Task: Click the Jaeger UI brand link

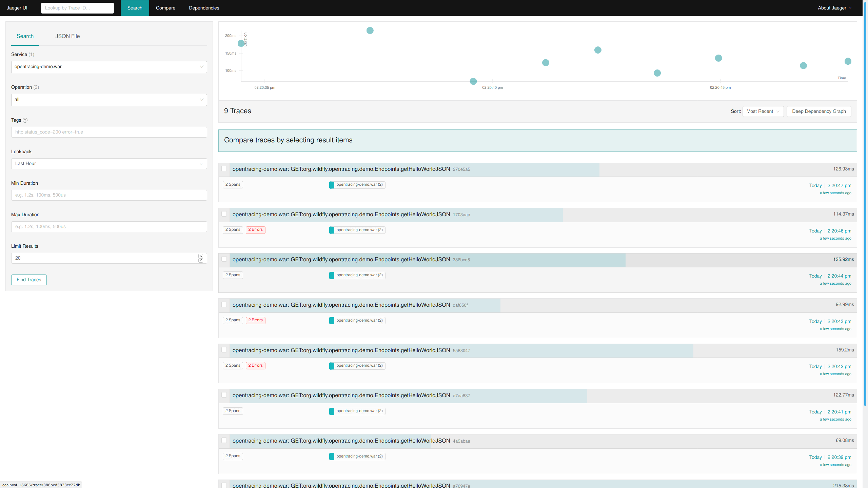Action: coord(17,8)
